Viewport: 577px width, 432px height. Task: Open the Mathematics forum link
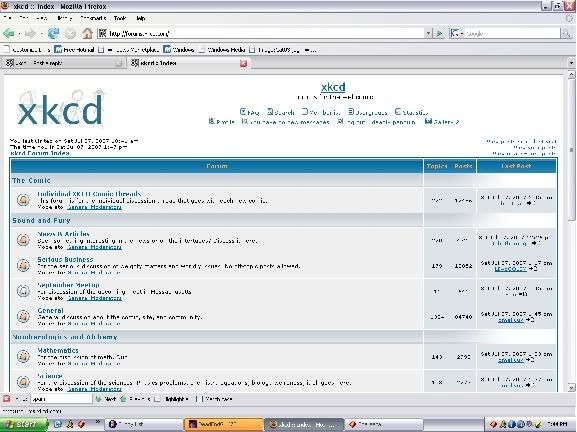click(x=58, y=350)
